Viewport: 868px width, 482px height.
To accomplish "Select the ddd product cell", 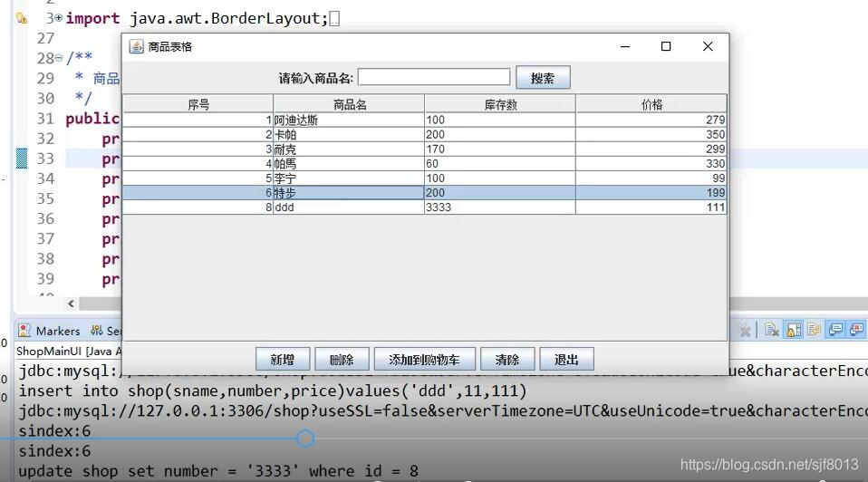I will 349,207.
